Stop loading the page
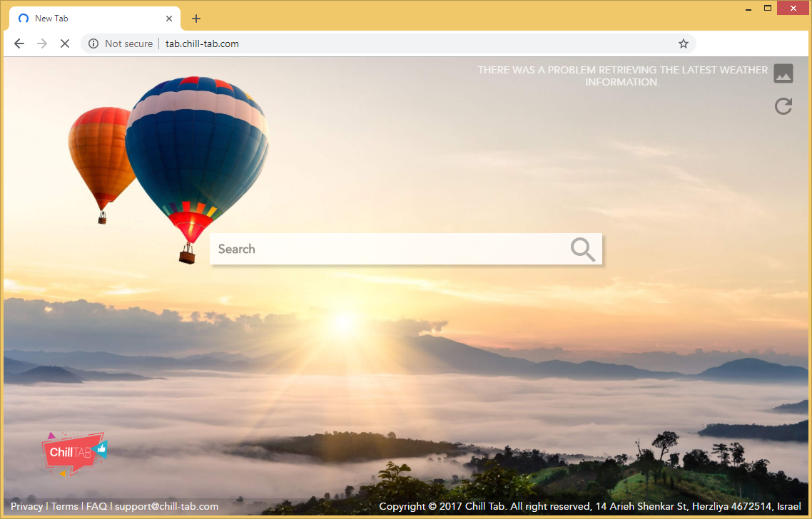Image resolution: width=812 pixels, height=519 pixels. (x=65, y=43)
